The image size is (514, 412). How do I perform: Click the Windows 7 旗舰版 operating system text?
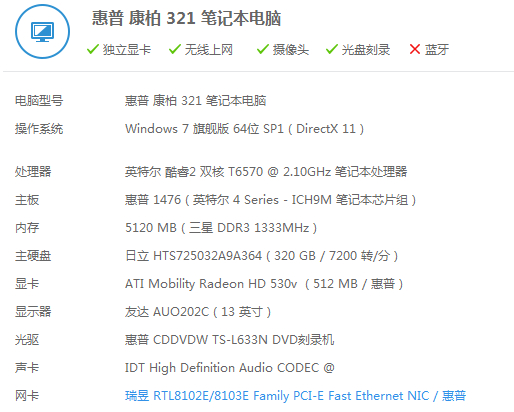pyautogui.click(x=244, y=129)
